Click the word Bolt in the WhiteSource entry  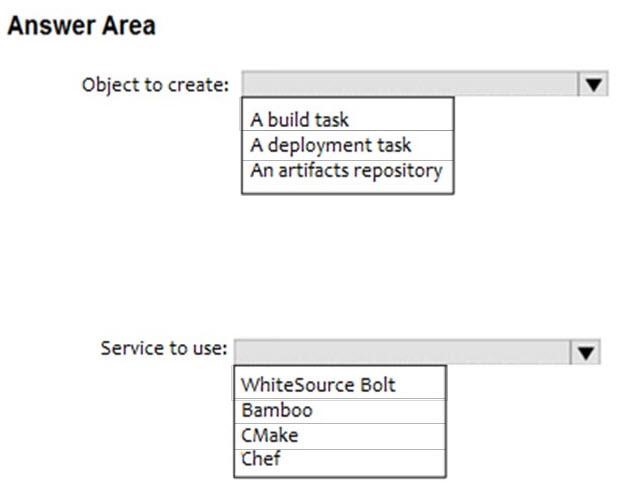click(377, 385)
